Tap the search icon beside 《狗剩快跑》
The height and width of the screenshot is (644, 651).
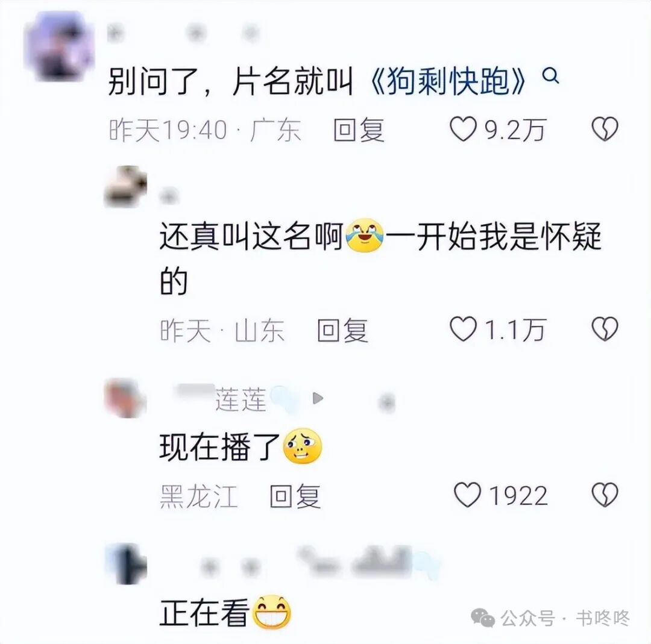551,77
